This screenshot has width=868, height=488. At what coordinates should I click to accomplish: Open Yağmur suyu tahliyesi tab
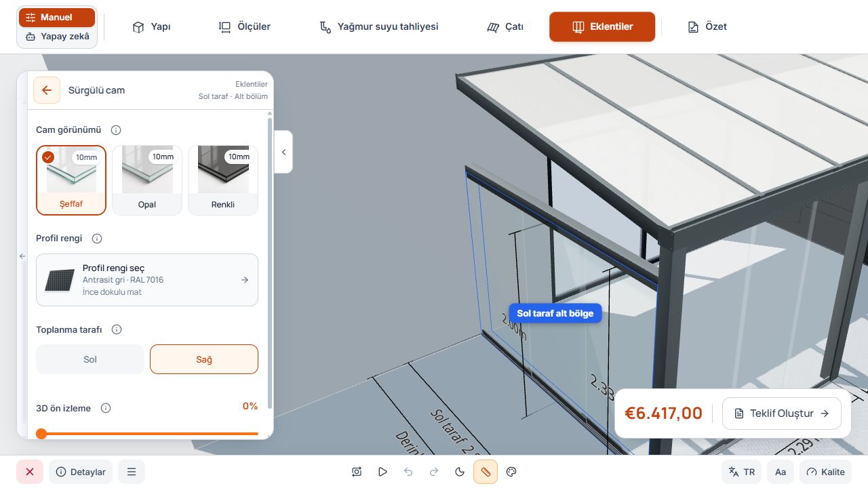click(378, 27)
